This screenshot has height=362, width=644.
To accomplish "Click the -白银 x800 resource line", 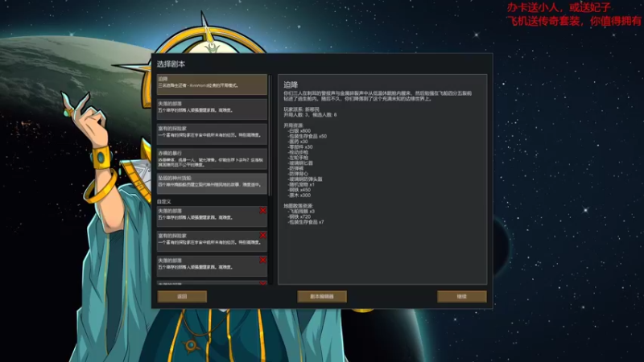I will pyautogui.click(x=299, y=131).
